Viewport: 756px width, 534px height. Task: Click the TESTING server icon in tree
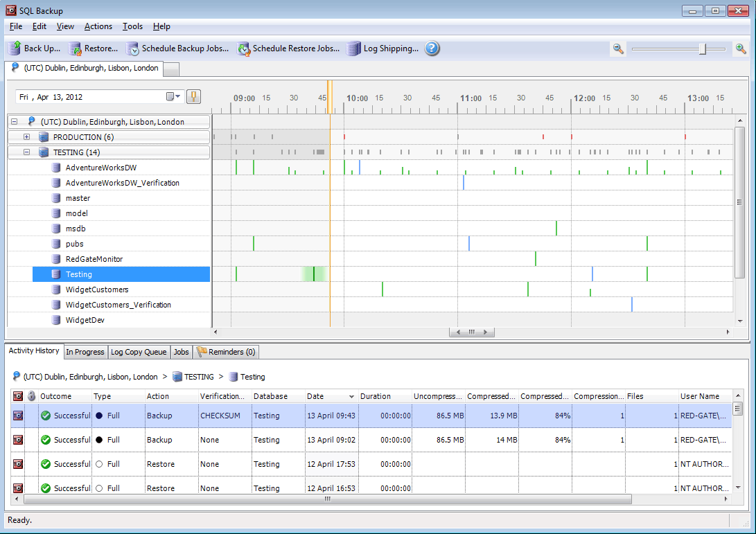pyautogui.click(x=44, y=152)
